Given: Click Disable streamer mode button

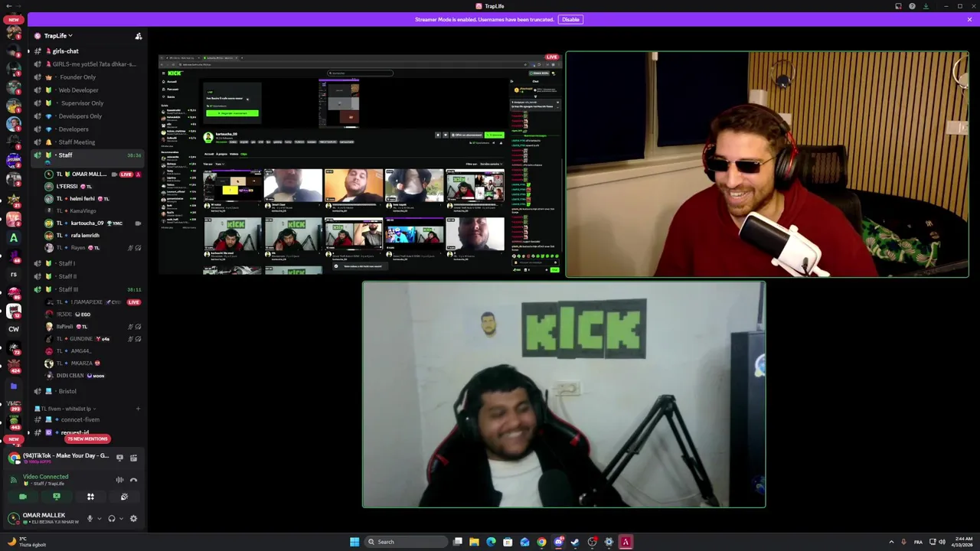Looking at the screenshot, I should click(x=570, y=19).
